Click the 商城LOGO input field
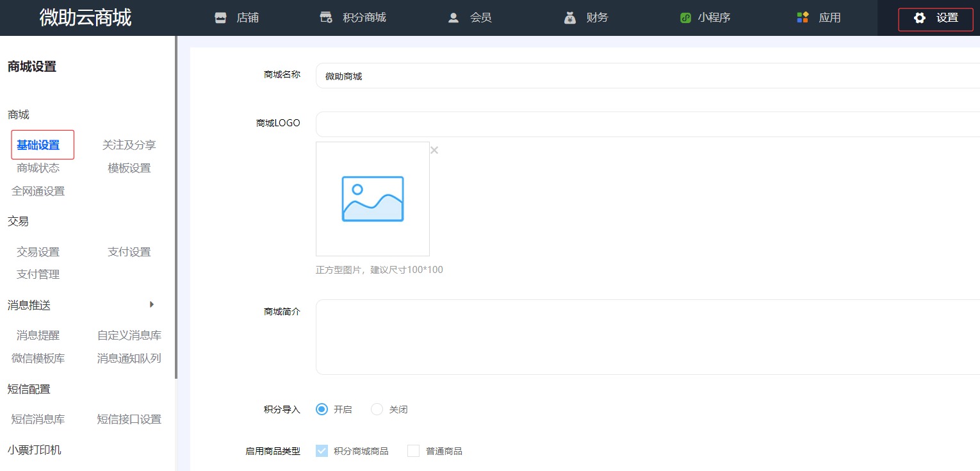The image size is (980, 471). [648, 124]
